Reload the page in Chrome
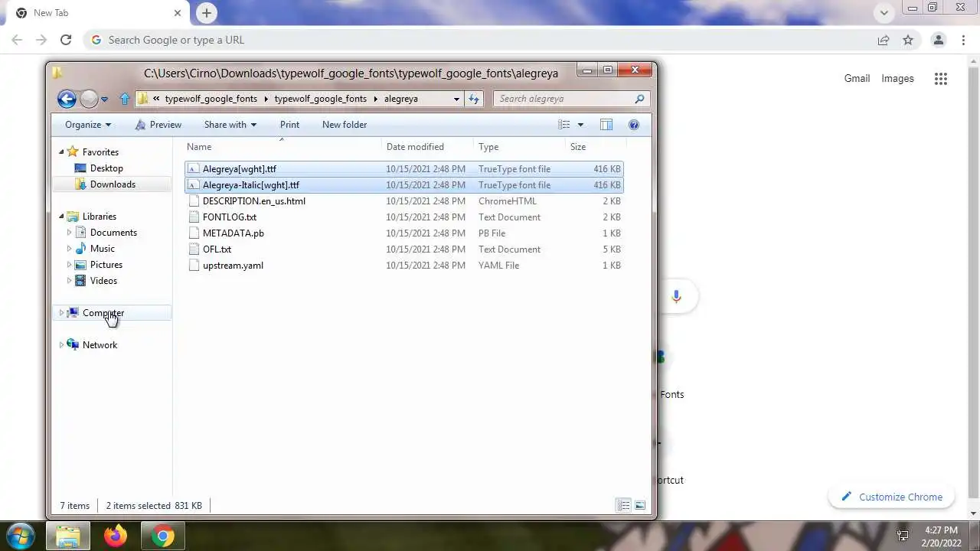This screenshot has width=980, height=551. point(66,40)
